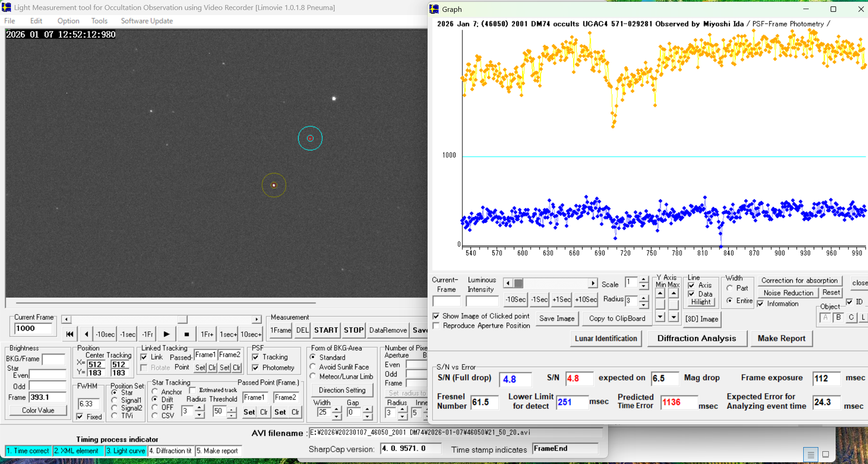The width and height of the screenshot is (868, 464).
Task: Click the frame position slider thumb
Action: click(x=182, y=319)
